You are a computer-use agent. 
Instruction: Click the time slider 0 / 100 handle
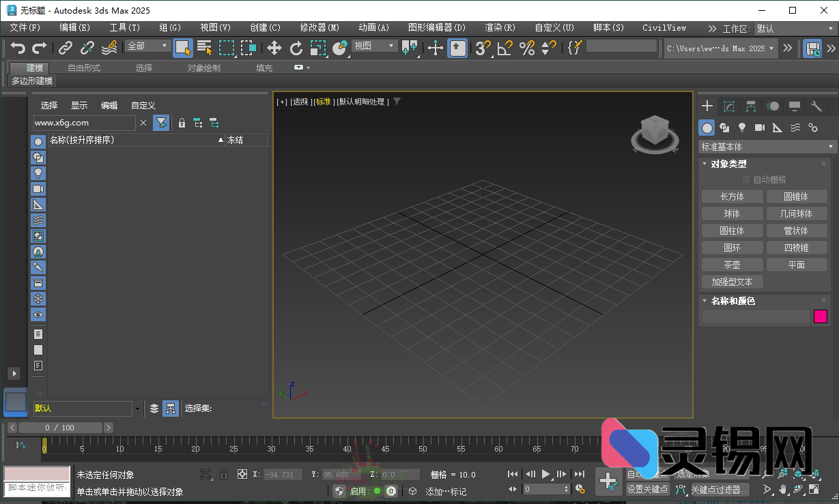coord(60,428)
